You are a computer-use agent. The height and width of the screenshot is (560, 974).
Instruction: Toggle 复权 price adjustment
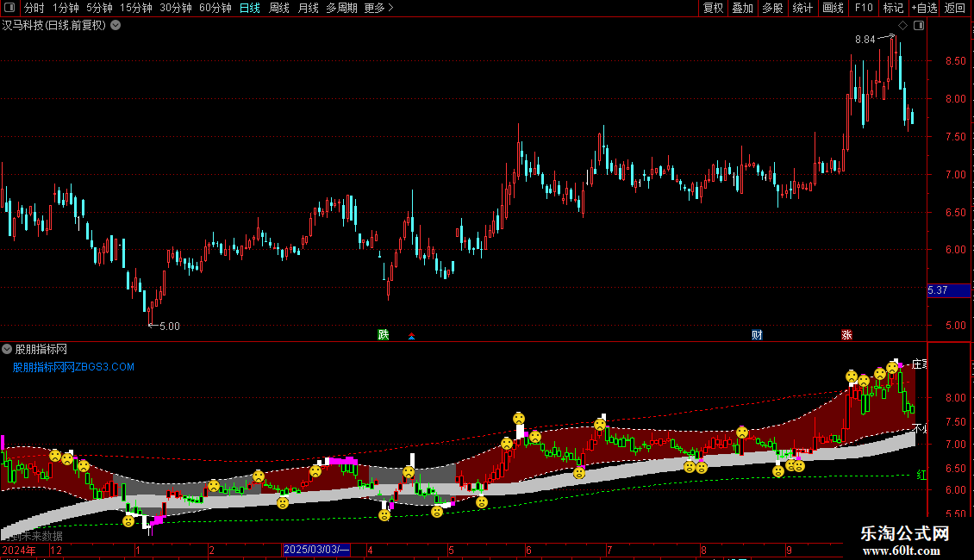coord(713,8)
